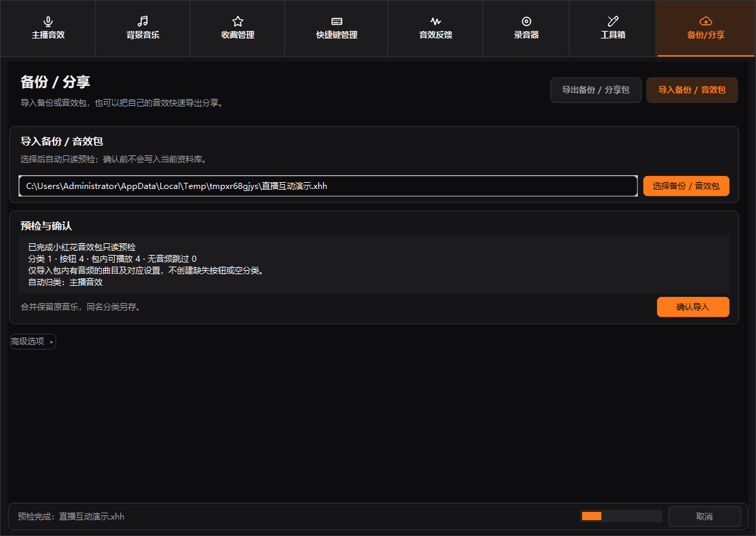The height and width of the screenshot is (536, 756).
Task: Go to the 录音器 tab
Action: (x=526, y=28)
